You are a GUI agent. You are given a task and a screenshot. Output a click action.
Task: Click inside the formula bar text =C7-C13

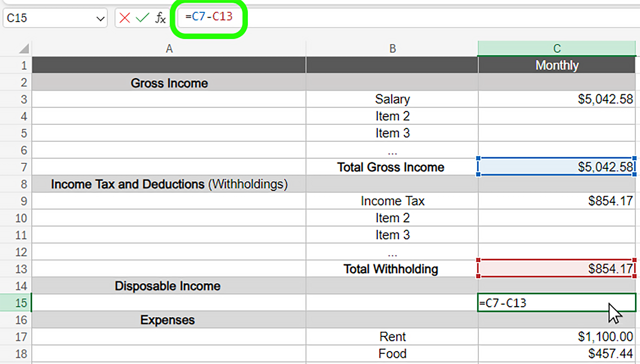tap(209, 16)
